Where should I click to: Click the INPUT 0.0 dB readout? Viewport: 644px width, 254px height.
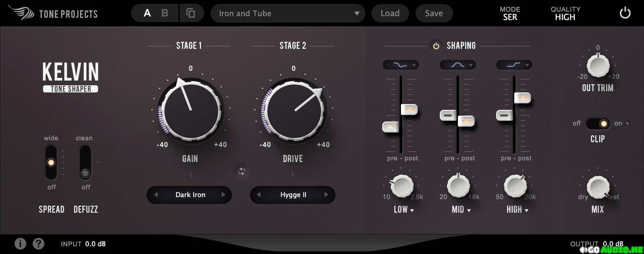click(83, 244)
